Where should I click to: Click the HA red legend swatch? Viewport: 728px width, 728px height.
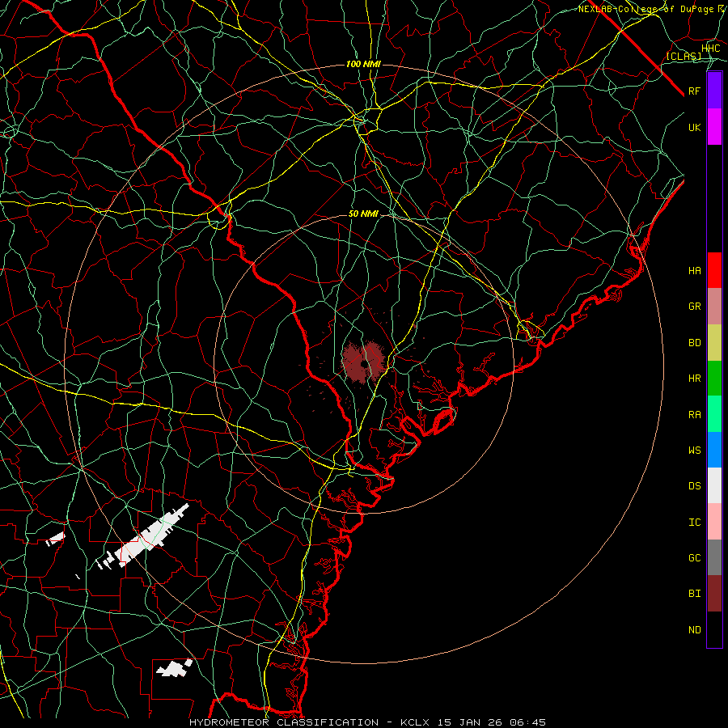(714, 270)
